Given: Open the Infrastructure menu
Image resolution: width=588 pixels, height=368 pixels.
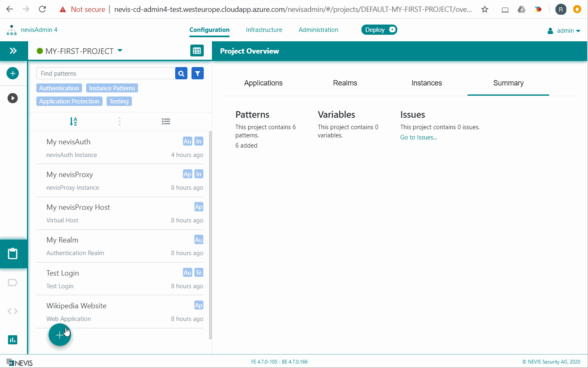Looking at the screenshot, I should (x=264, y=30).
